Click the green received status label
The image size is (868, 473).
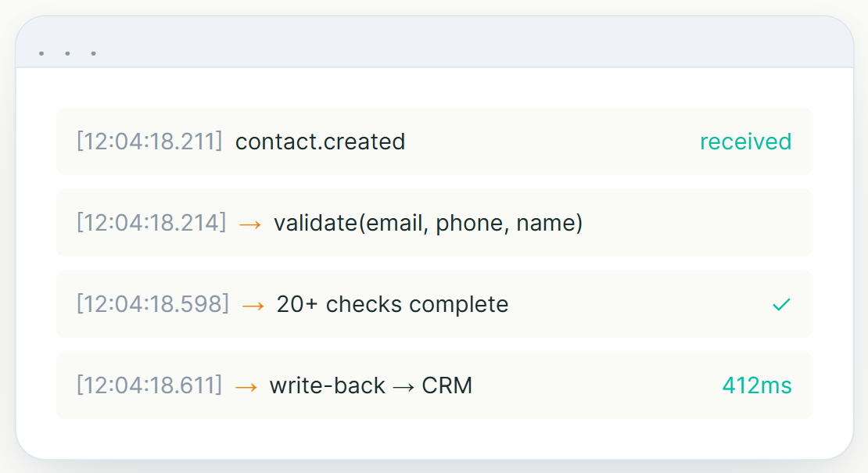pos(746,142)
